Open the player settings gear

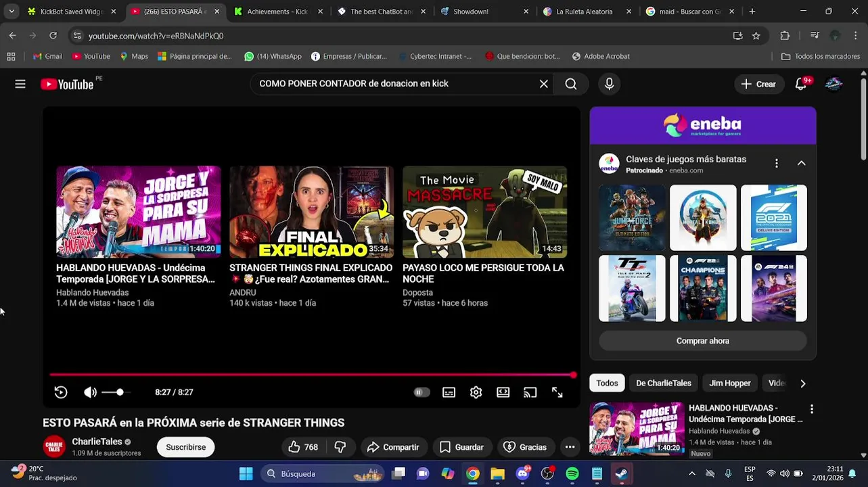pos(476,392)
